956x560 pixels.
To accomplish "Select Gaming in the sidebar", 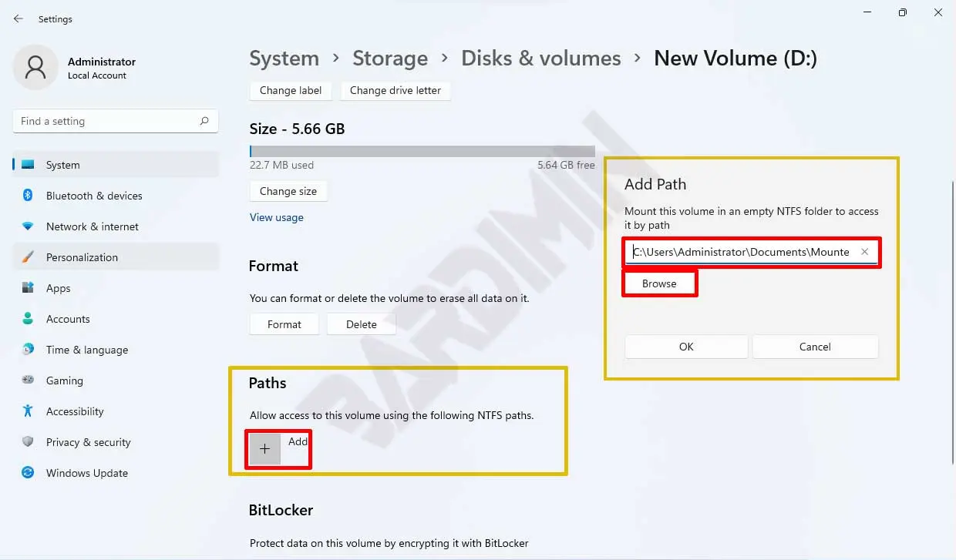I will (x=64, y=381).
